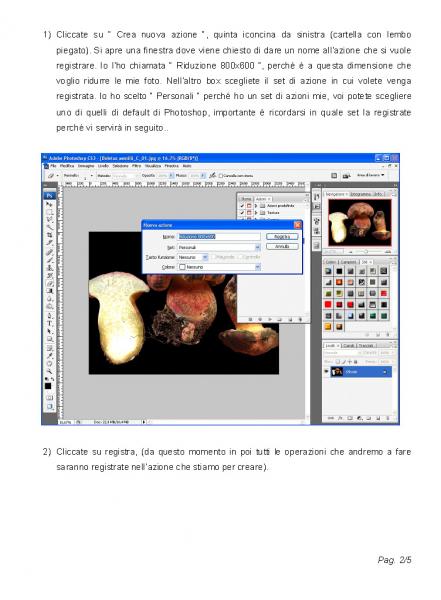Toggle the Cancella con storia checkbox
The width and height of the screenshot is (441, 600).
[220, 176]
